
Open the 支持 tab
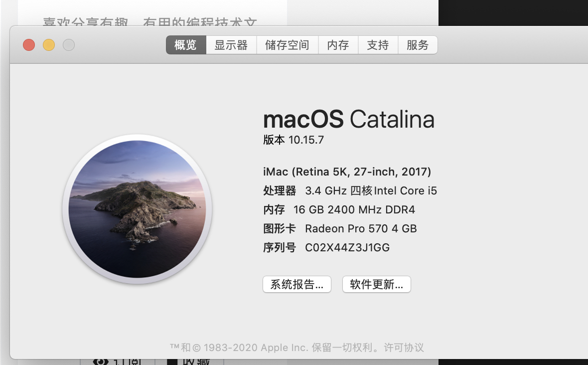click(x=378, y=45)
